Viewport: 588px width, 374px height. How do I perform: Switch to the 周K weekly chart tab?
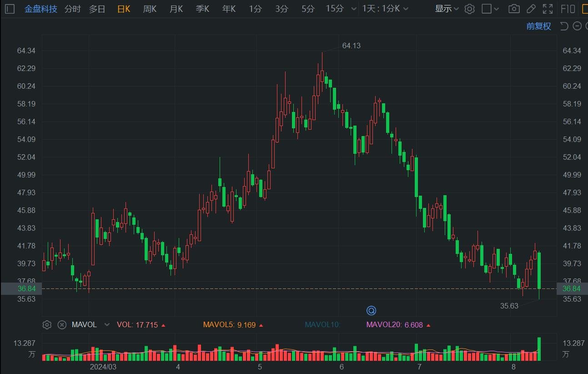click(150, 9)
